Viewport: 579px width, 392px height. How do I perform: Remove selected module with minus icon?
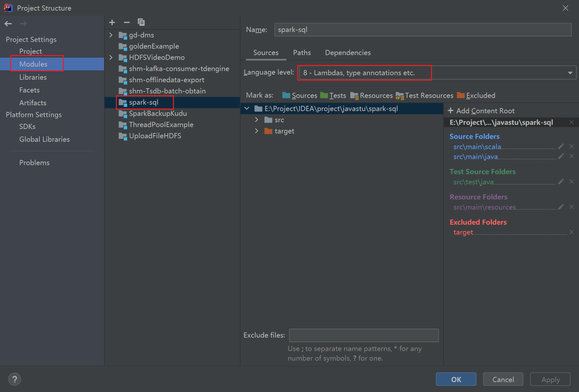coord(127,22)
